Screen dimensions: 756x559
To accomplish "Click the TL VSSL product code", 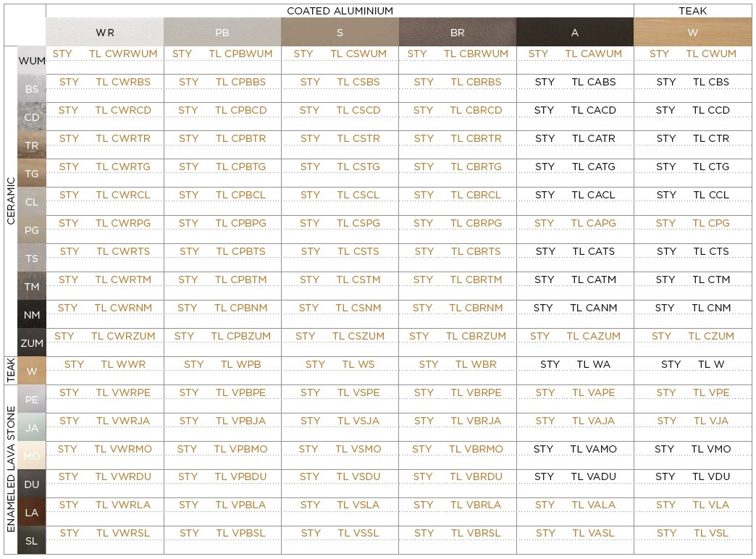I will 358,533.
